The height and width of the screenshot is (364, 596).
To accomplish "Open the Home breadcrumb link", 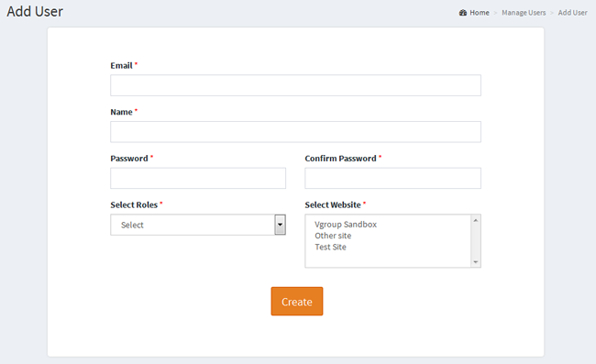I will (480, 13).
